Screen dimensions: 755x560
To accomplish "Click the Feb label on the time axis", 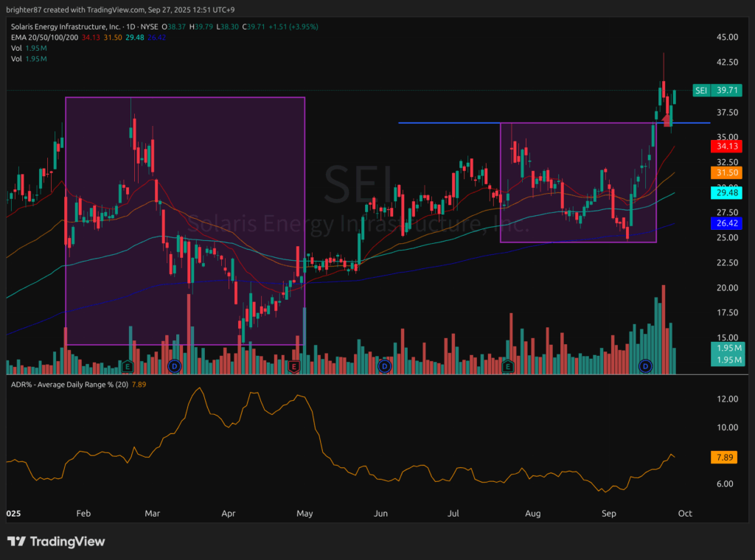I will point(83,514).
